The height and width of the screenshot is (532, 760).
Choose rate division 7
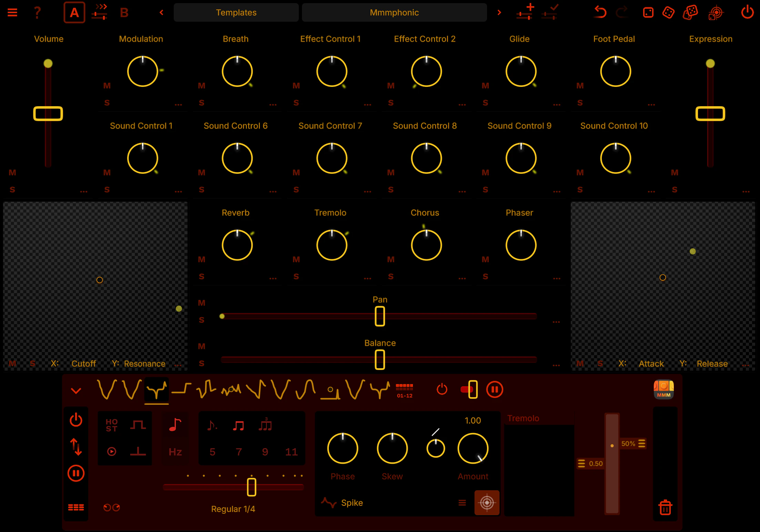pyautogui.click(x=239, y=452)
